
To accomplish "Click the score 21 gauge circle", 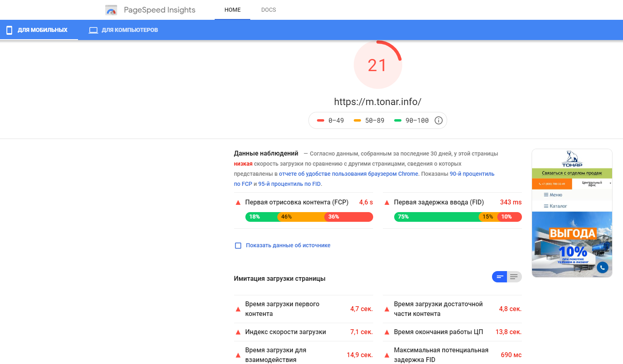I will click(378, 65).
